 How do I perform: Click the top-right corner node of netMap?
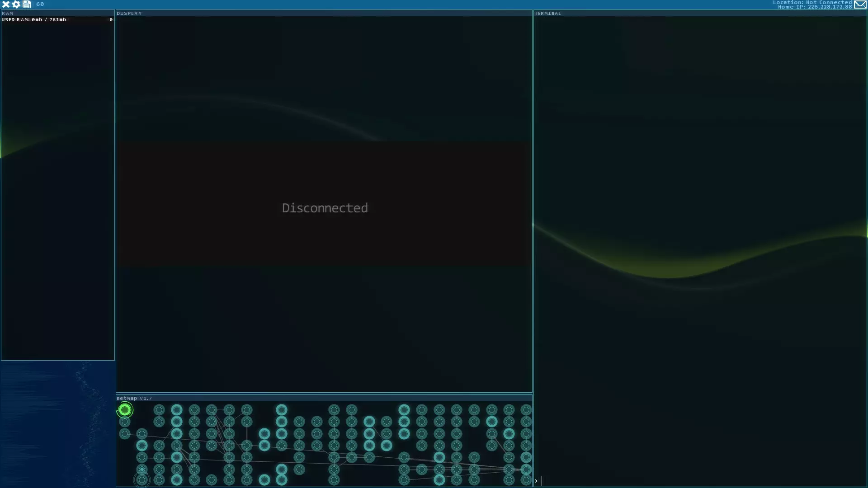pyautogui.click(x=526, y=410)
